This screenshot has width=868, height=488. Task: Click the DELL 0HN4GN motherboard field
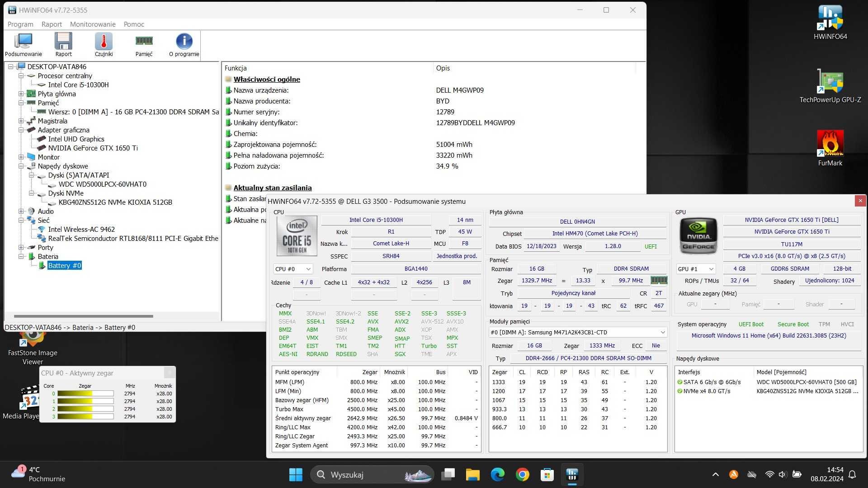point(577,221)
